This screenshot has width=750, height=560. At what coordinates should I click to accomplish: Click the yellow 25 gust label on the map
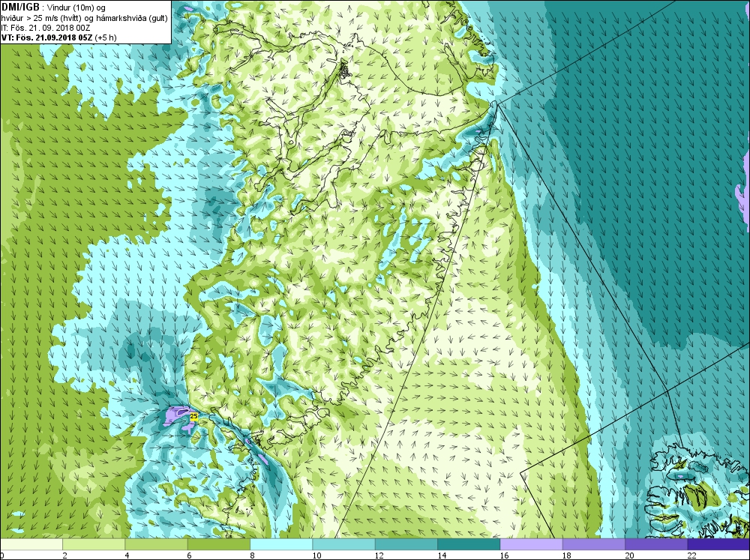click(x=193, y=416)
